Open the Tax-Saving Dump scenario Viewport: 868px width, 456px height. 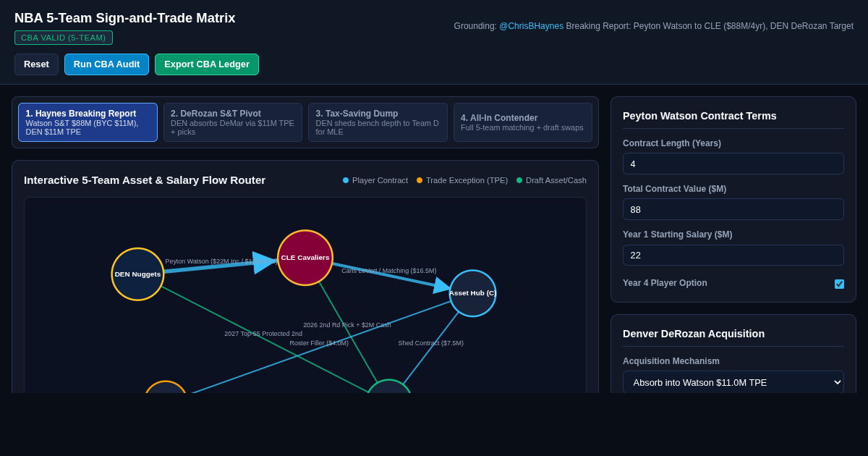click(378, 122)
